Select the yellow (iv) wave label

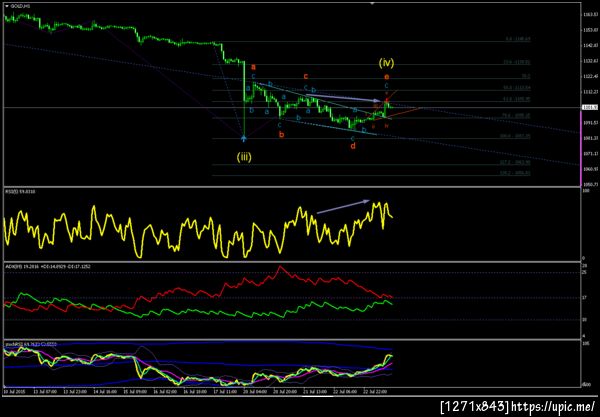click(386, 62)
